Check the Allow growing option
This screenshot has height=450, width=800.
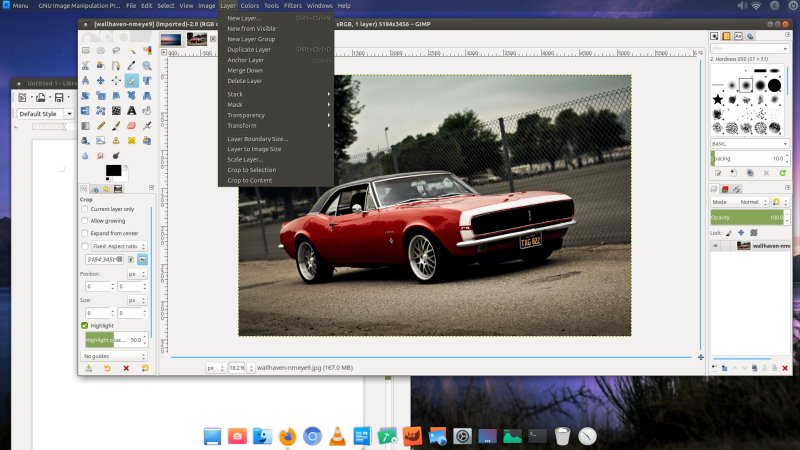point(85,220)
